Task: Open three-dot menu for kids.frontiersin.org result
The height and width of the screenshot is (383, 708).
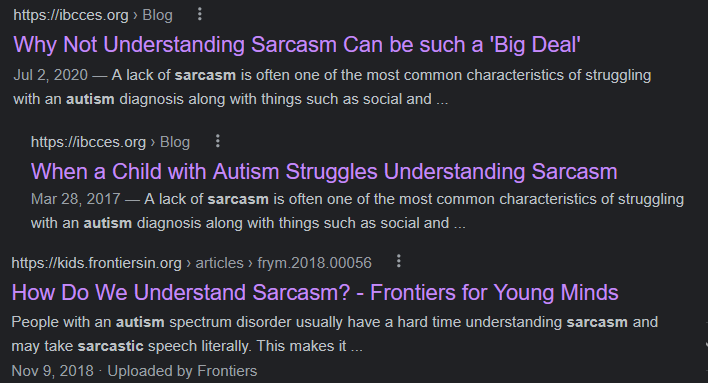Action: click(399, 261)
